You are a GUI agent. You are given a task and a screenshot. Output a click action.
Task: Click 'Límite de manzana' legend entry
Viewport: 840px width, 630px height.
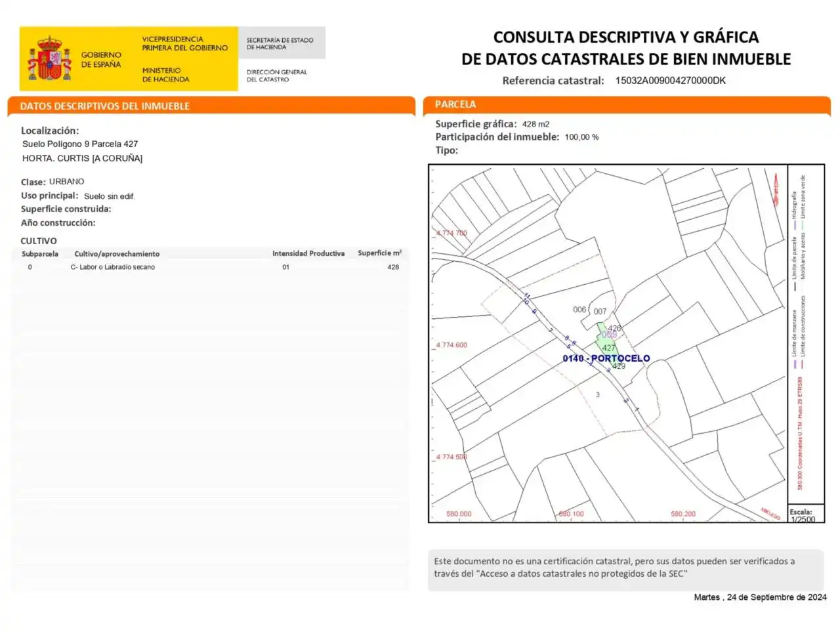(x=794, y=333)
